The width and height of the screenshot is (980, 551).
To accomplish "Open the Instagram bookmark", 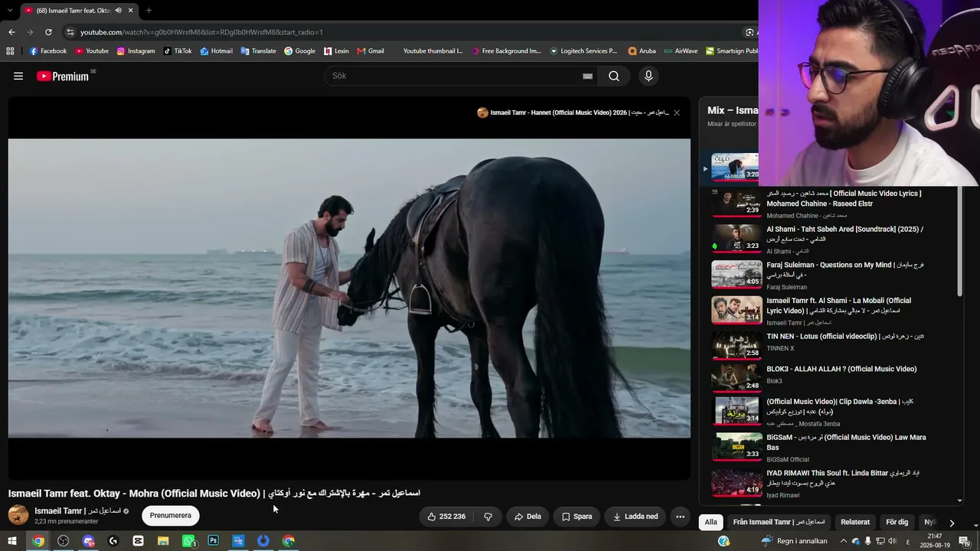I will click(136, 51).
